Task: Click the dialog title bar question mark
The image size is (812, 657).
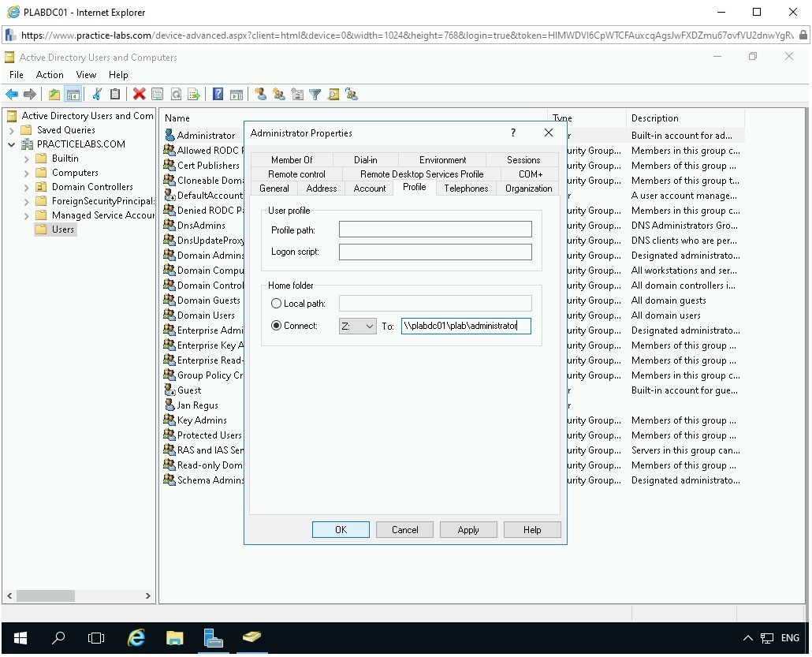Action: (512, 133)
